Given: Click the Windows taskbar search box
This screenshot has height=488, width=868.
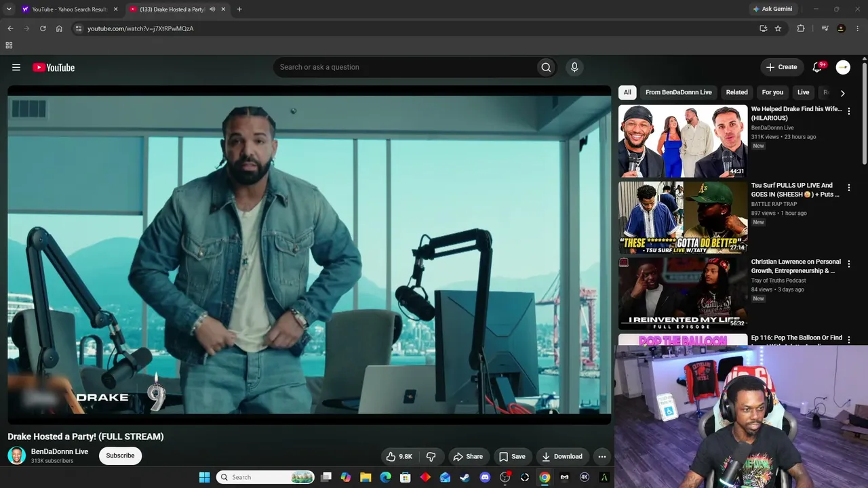Looking at the screenshot, I should tap(265, 477).
